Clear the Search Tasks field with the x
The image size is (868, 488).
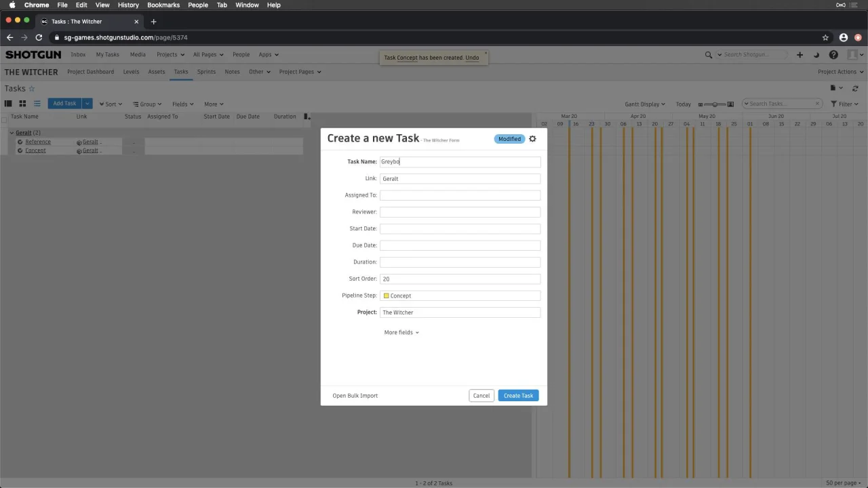click(x=817, y=104)
